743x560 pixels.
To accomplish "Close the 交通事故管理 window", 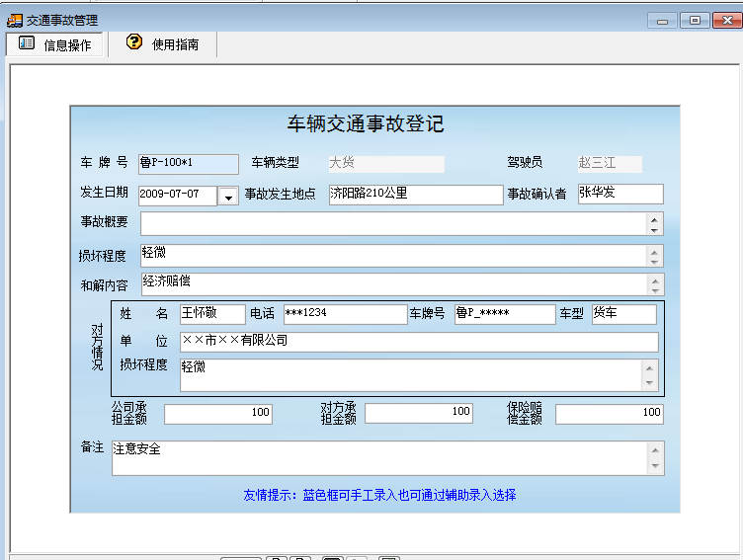I will coord(727,21).
